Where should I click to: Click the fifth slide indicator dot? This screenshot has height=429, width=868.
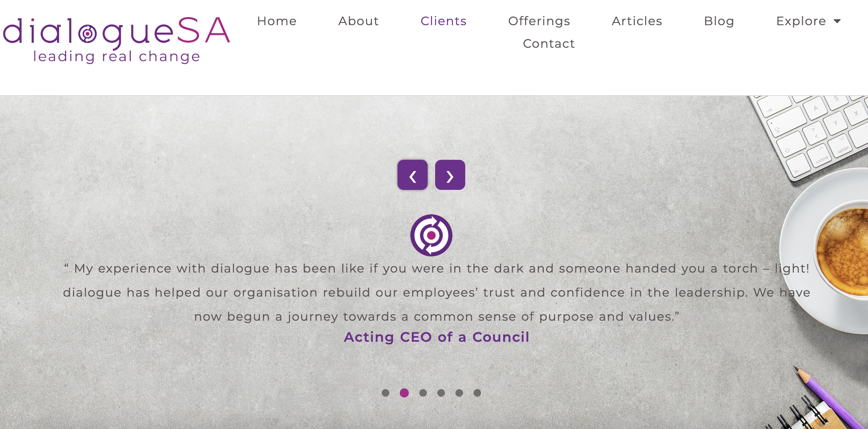pos(459,393)
